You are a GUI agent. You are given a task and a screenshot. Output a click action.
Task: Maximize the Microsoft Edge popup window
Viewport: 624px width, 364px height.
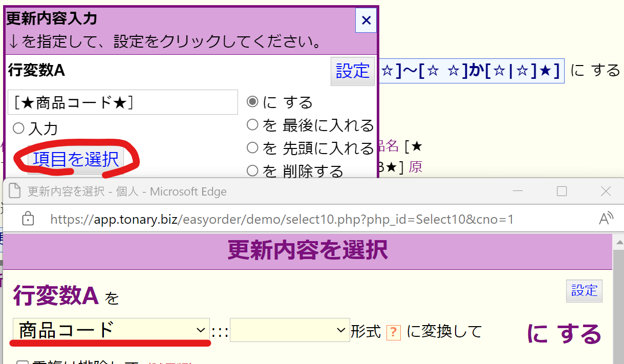coord(562,191)
